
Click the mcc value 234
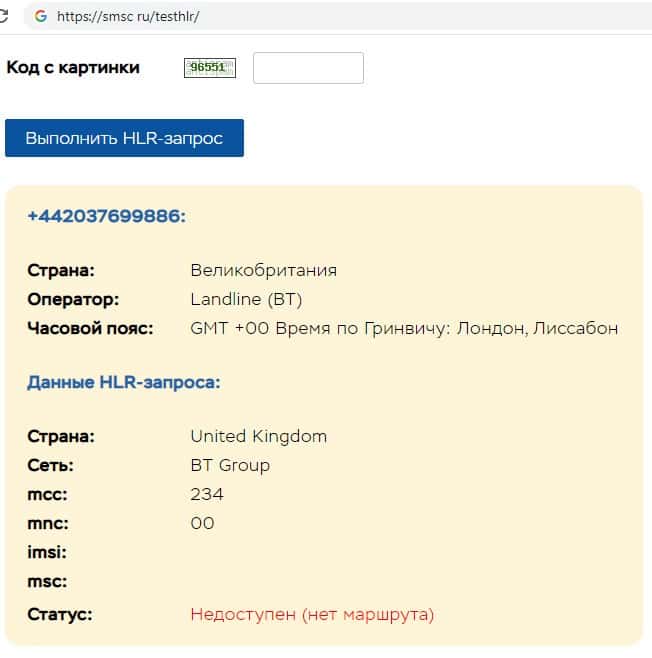pos(207,494)
